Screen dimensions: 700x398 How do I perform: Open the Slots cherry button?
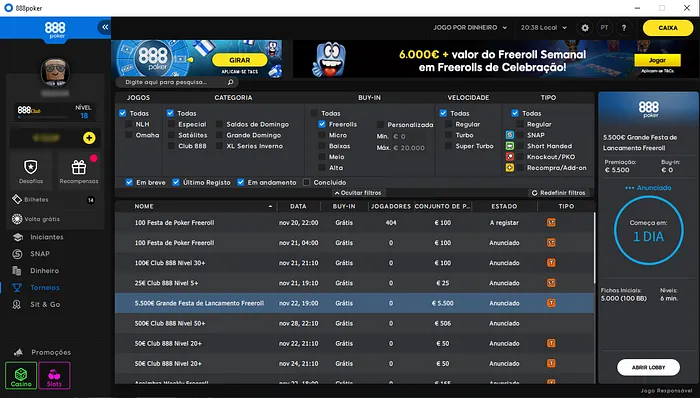pos(54,375)
